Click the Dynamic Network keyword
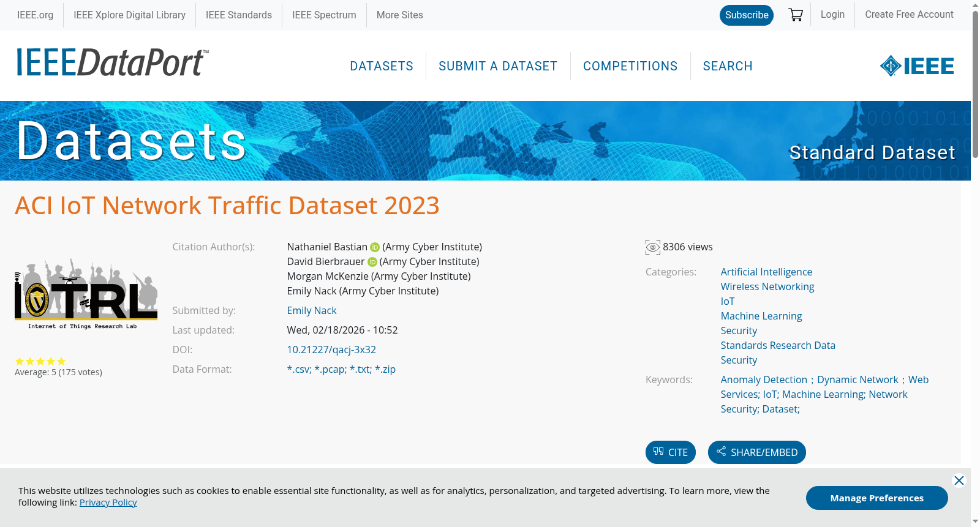Image resolution: width=980 pixels, height=527 pixels. click(x=858, y=380)
